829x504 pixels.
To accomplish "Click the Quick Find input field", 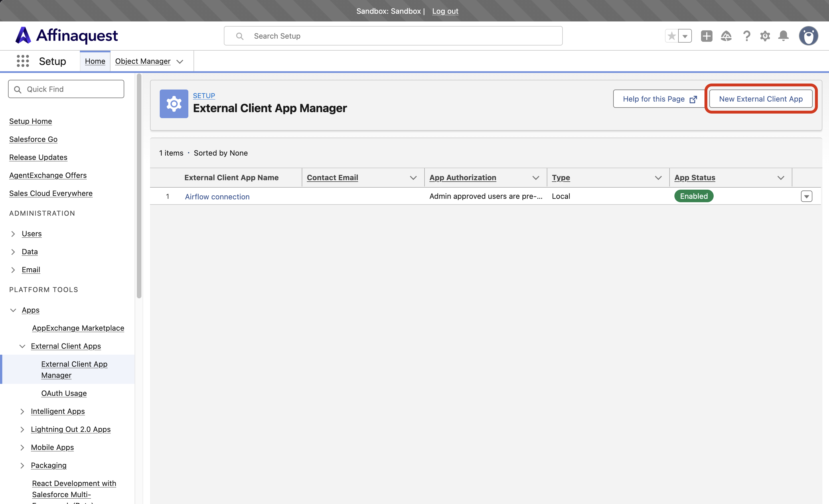I will [66, 89].
